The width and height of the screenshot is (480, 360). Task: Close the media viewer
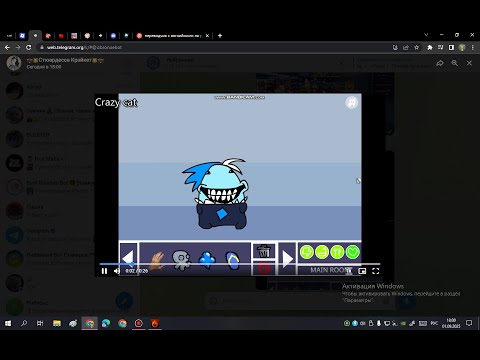coord(469,63)
